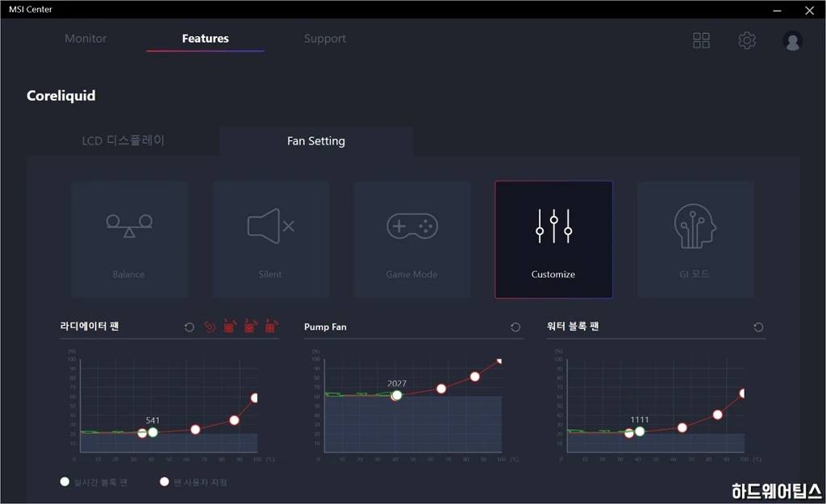The width and height of the screenshot is (826, 504).
Task: Go to the Support tab
Action: click(325, 39)
